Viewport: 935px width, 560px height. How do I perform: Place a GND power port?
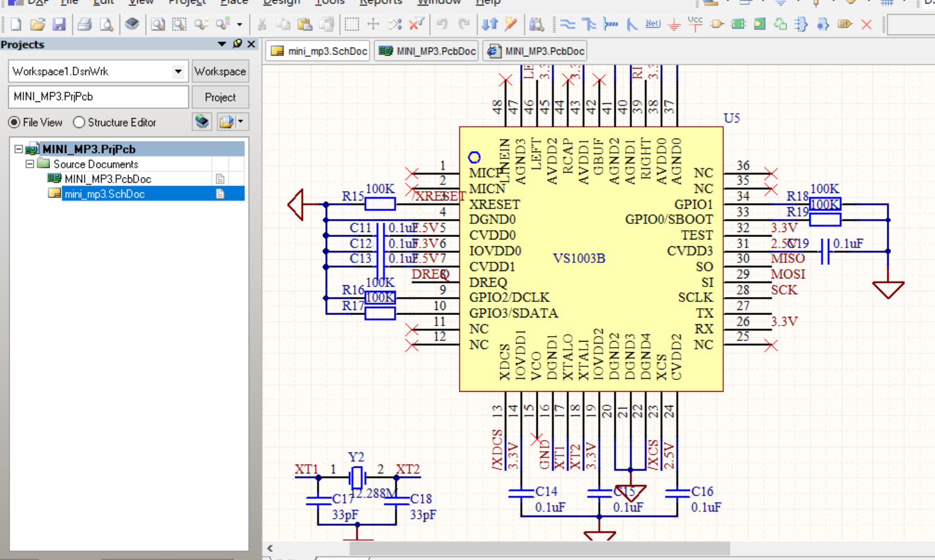pos(674,24)
